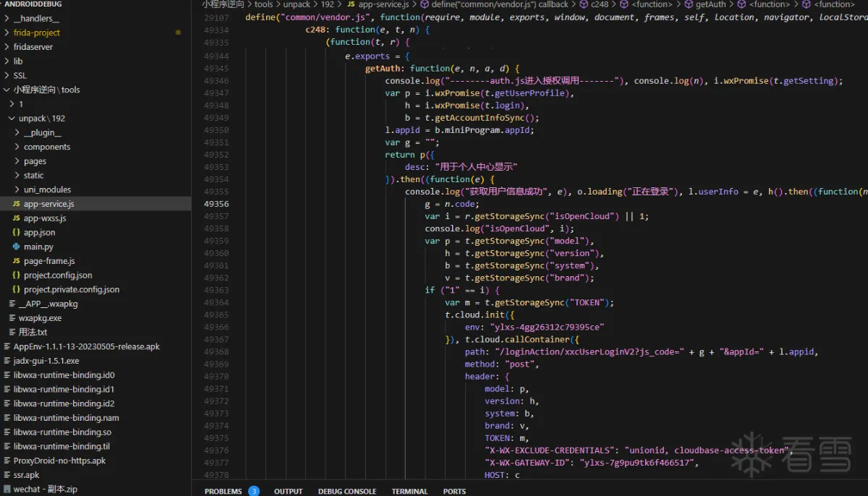Select tools in the breadcrumb path
Image resolution: width=868 pixels, height=496 pixels.
click(x=263, y=4)
